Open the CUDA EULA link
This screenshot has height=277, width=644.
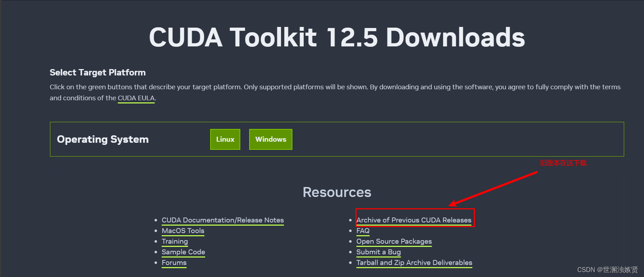[136, 98]
